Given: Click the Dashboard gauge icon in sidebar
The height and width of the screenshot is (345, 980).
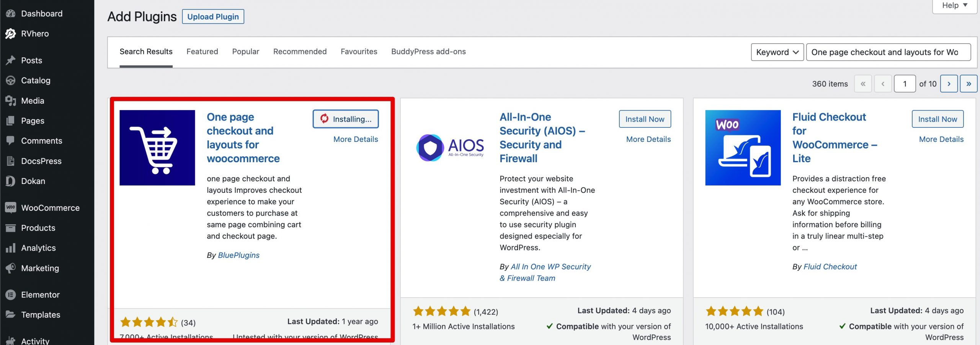Looking at the screenshot, I should tap(11, 13).
